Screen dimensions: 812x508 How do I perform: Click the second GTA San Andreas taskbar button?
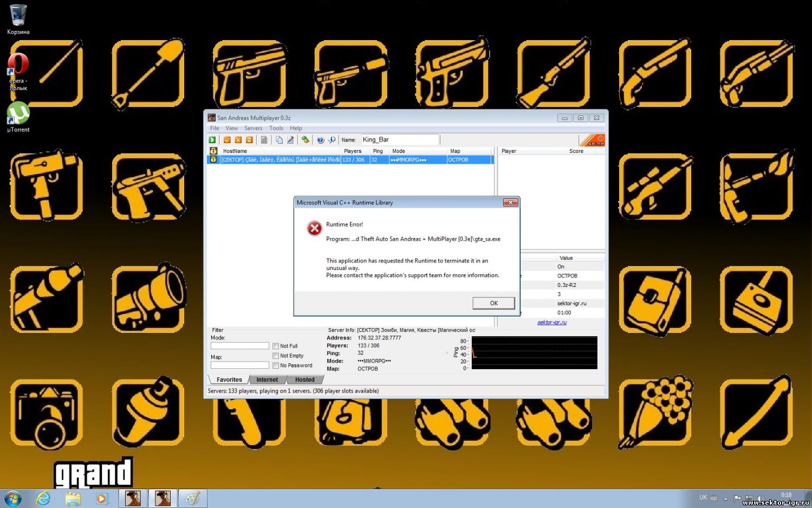(x=163, y=498)
